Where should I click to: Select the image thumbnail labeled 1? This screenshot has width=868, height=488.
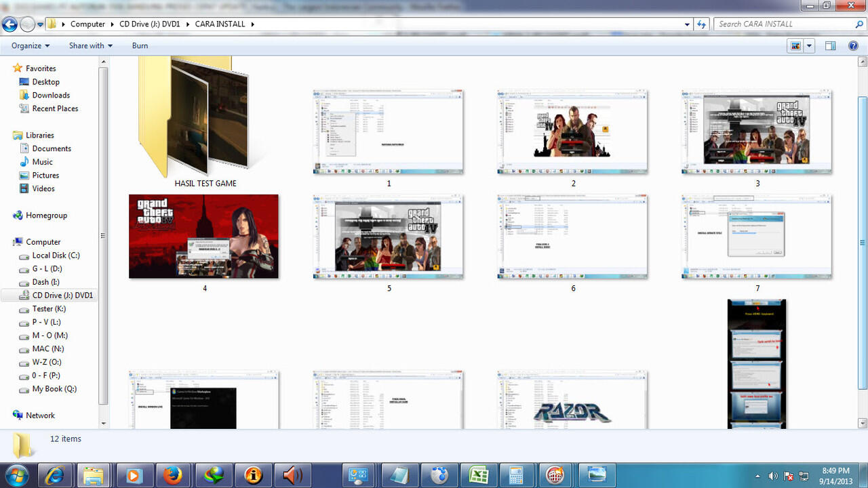click(x=389, y=132)
